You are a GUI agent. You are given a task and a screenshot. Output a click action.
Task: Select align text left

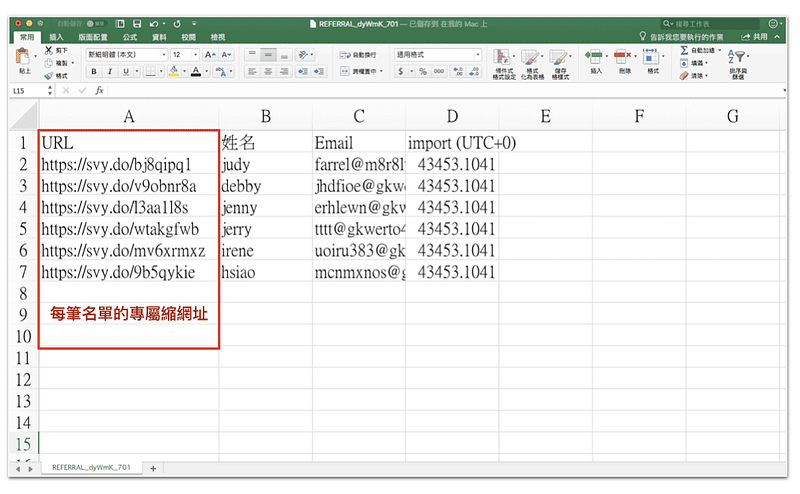click(252, 71)
